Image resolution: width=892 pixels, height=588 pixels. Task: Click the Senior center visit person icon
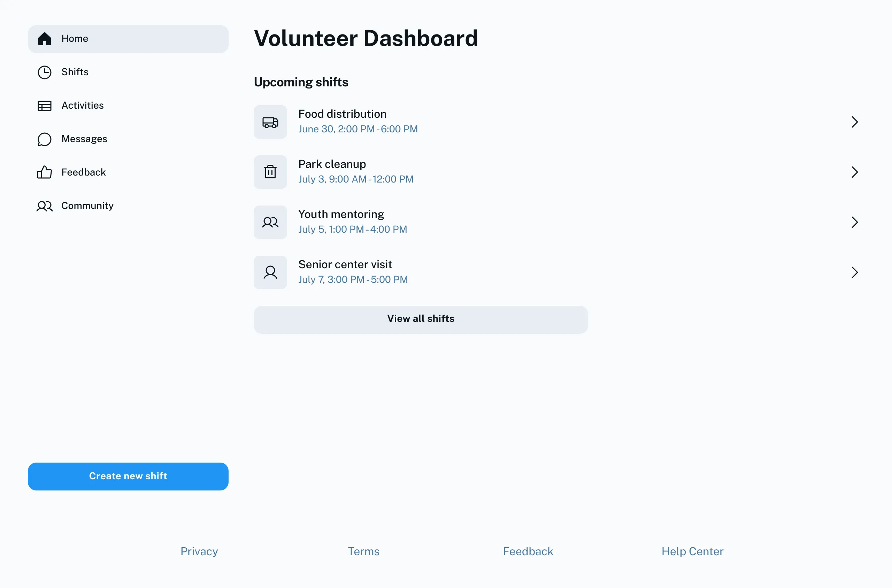(270, 272)
